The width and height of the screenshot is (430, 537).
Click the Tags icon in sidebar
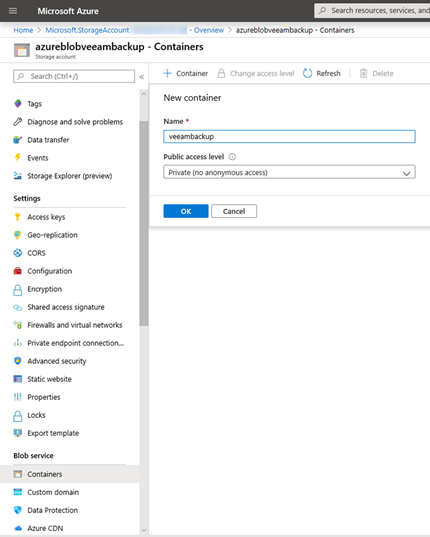click(17, 103)
